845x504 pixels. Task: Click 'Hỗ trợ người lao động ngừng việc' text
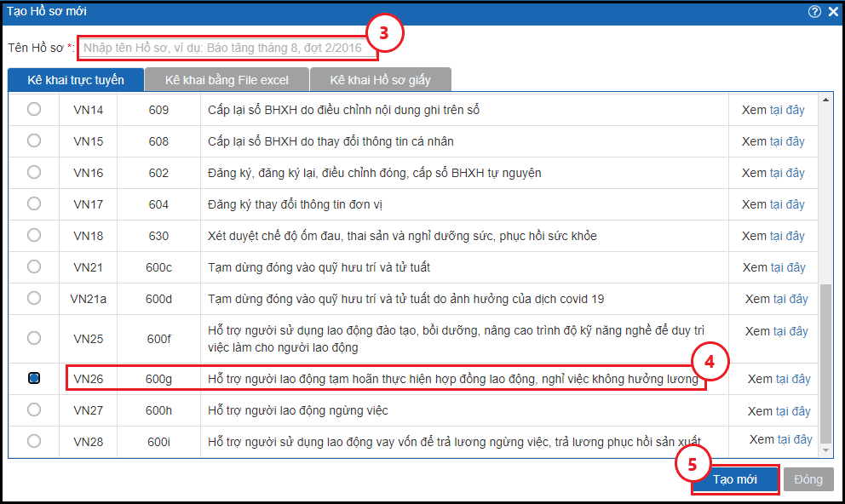[298, 410]
